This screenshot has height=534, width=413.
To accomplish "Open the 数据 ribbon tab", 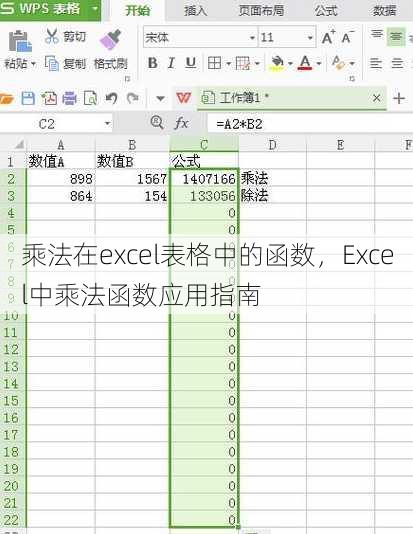I will [x=385, y=11].
